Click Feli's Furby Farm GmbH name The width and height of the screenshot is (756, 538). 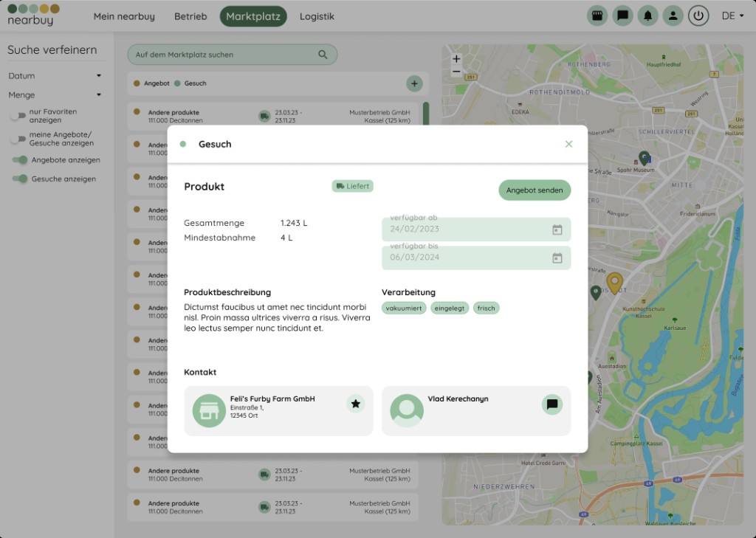pos(272,399)
